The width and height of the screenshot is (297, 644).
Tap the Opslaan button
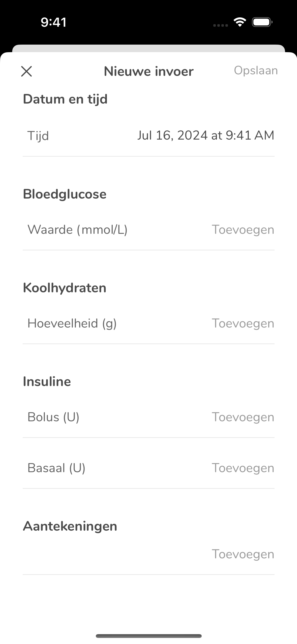tap(256, 71)
